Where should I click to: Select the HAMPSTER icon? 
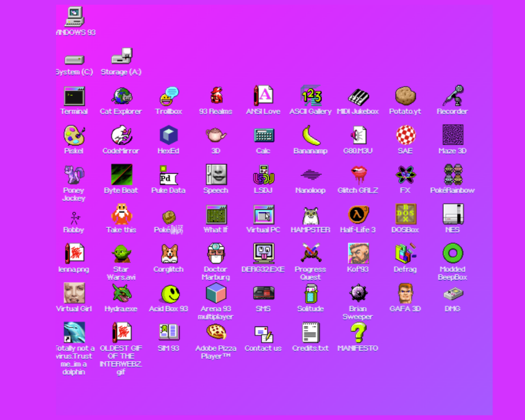pos(311,215)
